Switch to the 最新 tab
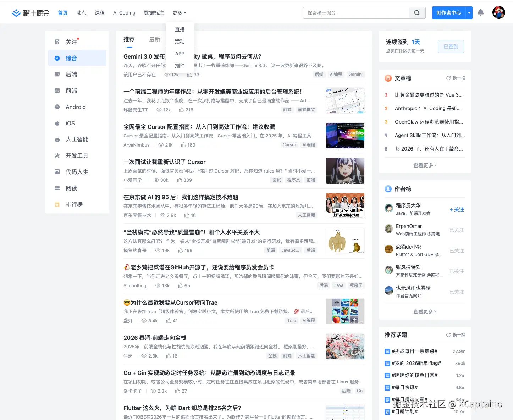The width and height of the screenshot is (513, 420). click(x=155, y=39)
